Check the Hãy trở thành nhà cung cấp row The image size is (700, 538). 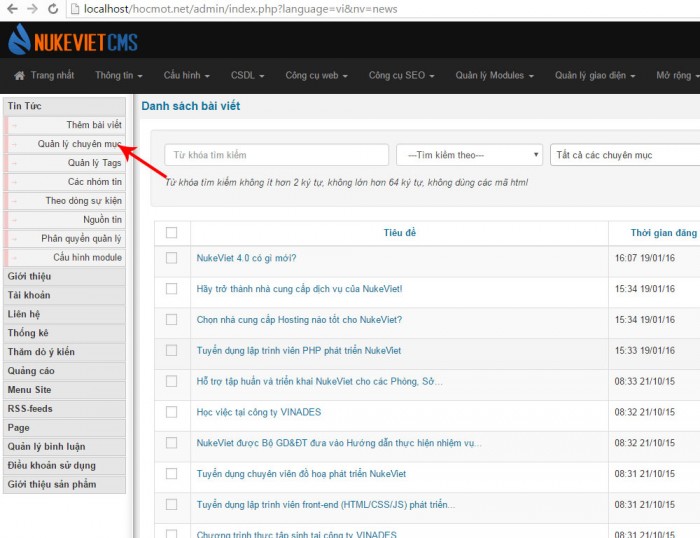click(171, 289)
